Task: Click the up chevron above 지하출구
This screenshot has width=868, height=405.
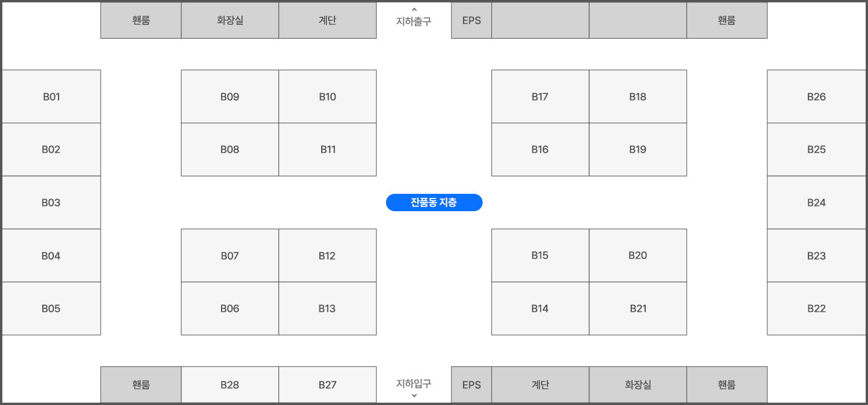Action: tap(414, 9)
